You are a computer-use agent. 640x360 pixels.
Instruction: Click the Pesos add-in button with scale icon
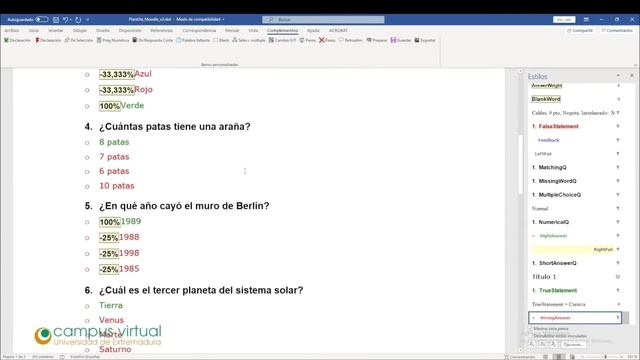coord(308,40)
